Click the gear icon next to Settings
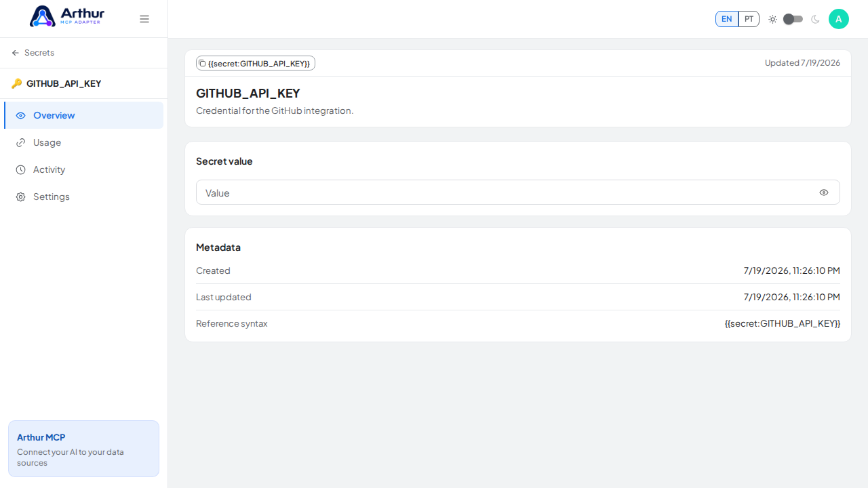868x488 pixels. click(x=20, y=197)
